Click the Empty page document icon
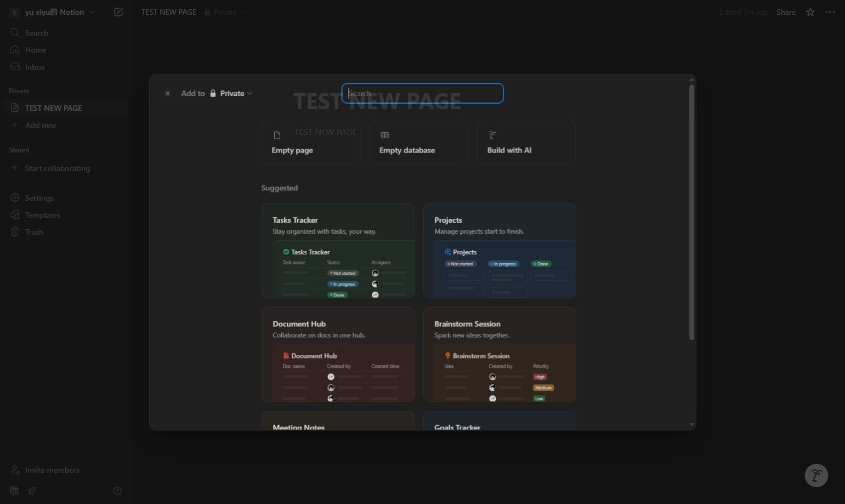 click(x=277, y=135)
